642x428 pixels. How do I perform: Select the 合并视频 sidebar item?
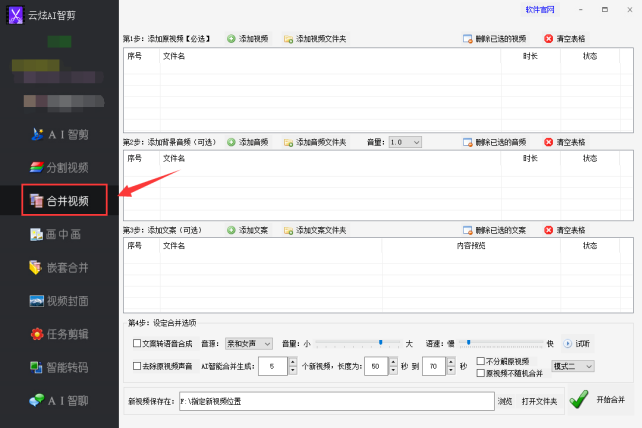click(59, 201)
